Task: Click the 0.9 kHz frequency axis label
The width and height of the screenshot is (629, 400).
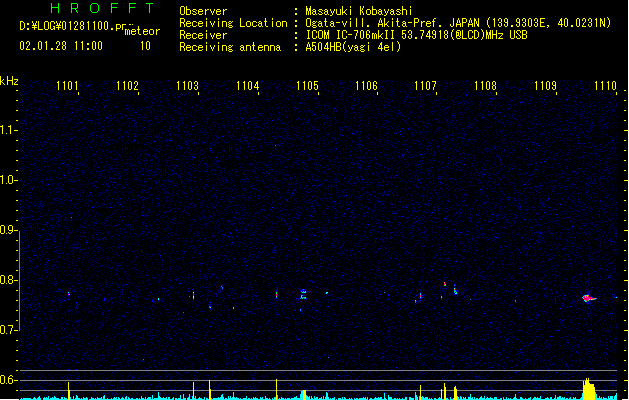Action: 8,230
